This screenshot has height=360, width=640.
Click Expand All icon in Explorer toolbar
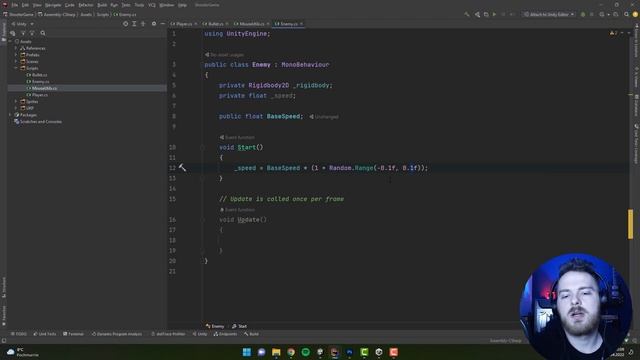pyautogui.click(x=134, y=24)
